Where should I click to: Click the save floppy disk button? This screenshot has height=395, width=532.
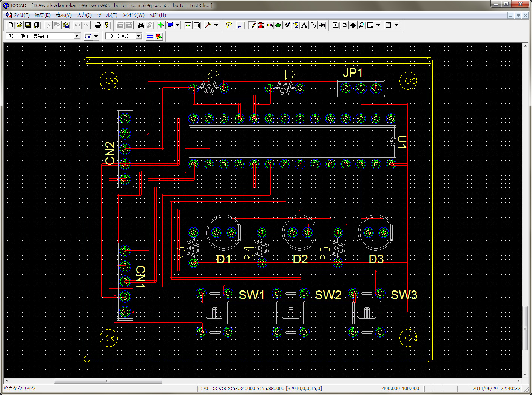click(x=28, y=25)
